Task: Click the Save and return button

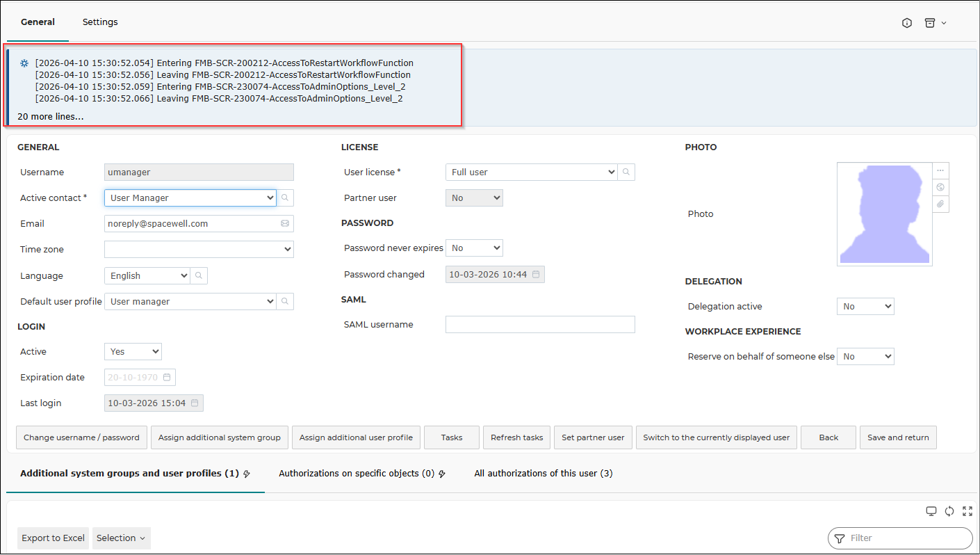Action: tap(898, 437)
